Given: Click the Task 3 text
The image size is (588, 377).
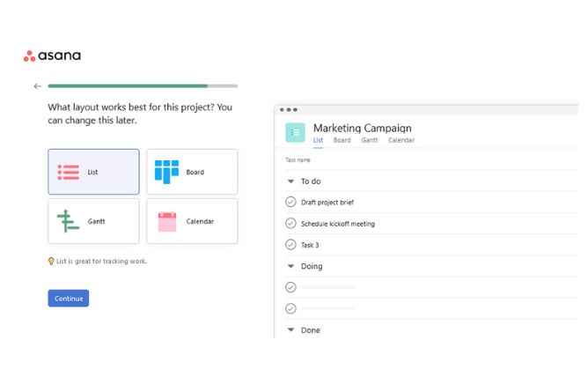Looking at the screenshot, I should [310, 246].
